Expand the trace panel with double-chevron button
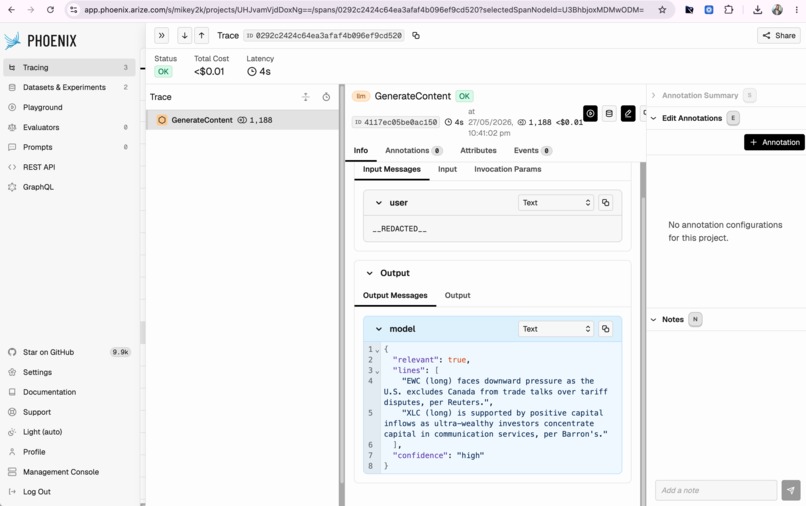 pyautogui.click(x=161, y=35)
